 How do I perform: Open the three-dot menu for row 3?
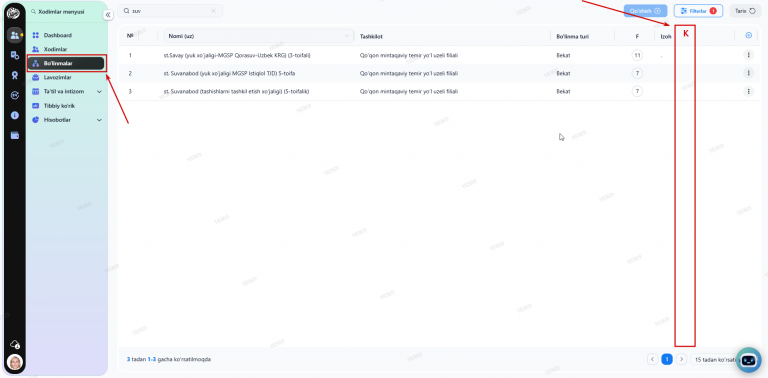click(x=748, y=91)
